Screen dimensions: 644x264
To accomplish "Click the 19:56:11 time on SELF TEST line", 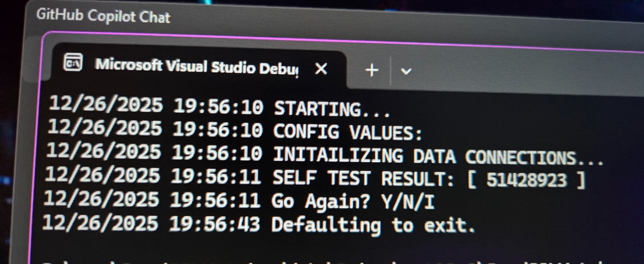I will (216, 177).
